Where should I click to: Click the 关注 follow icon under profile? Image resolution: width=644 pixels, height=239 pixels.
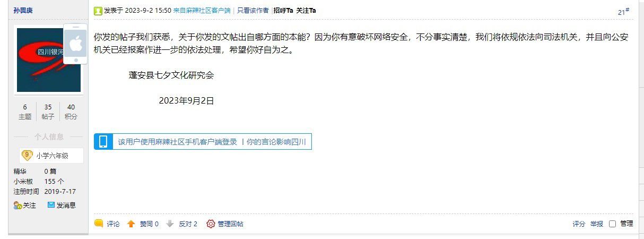pyautogui.click(x=18, y=205)
